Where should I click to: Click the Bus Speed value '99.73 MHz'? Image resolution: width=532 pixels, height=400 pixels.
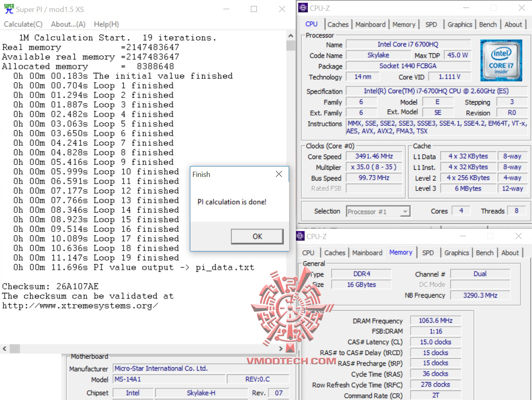374,178
